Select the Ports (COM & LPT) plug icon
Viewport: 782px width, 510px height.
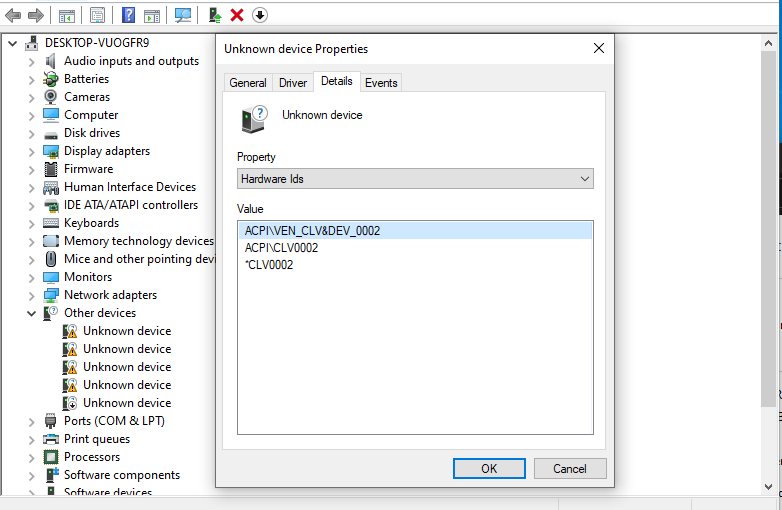[50, 421]
